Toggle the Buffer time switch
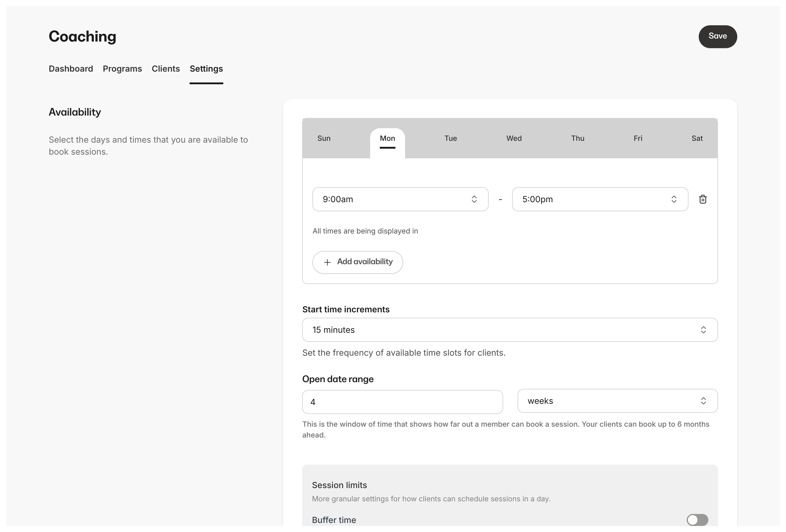This screenshot has height=532, width=786. pos(697,520)
